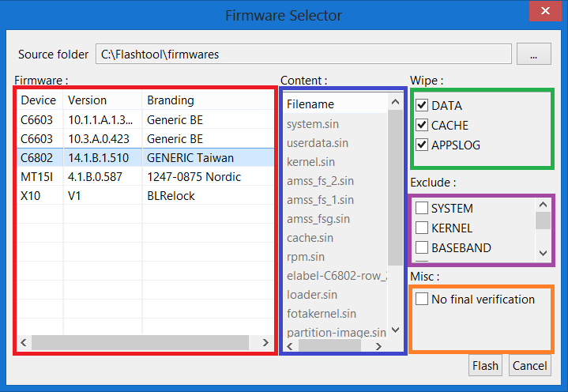This screenshot has height=392, width=568.
Task: Sort firmware list by Branding column header
Action: [208, 100]
